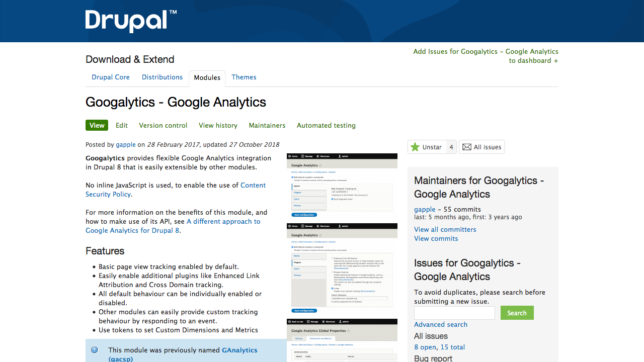Viewport: 644px width, 362px height.
Task: Click 'Use tokens to set Custom Dimensions and Metrics'
Action: pos(178,330)
